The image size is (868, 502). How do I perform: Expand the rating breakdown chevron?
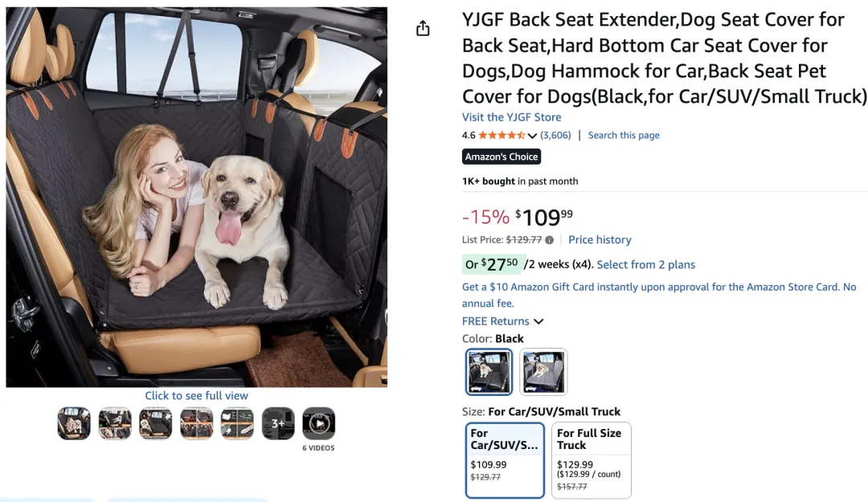tap(532, 136)
